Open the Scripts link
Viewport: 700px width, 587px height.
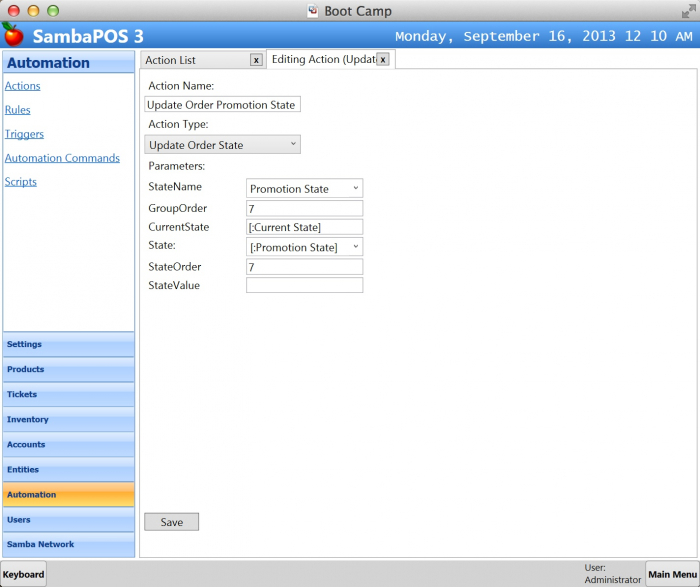(x=21, y=182)
